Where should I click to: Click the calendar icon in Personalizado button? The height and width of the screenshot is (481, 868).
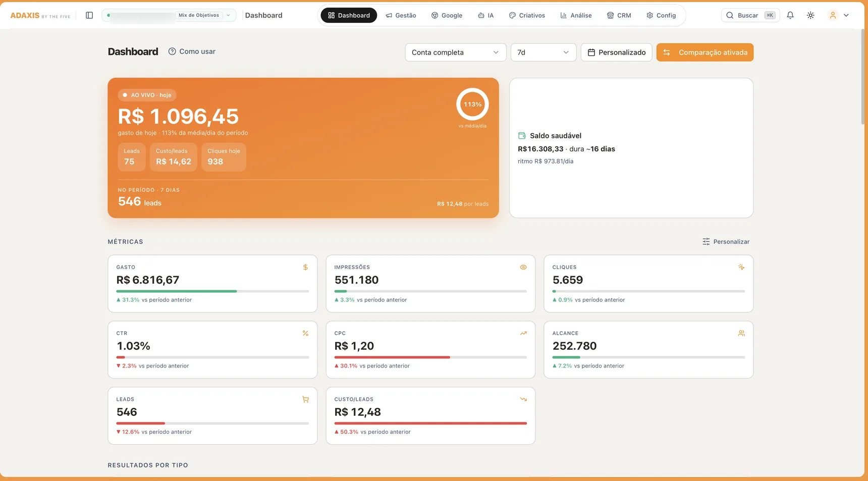(x=591, y=52)
